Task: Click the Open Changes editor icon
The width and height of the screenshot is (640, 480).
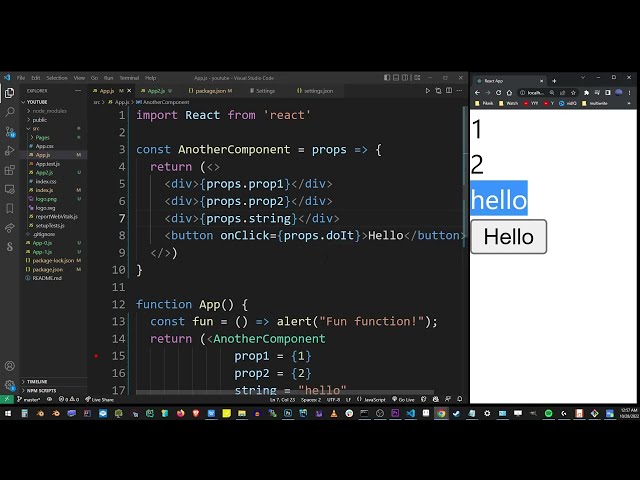Action: tap(438, 91)
